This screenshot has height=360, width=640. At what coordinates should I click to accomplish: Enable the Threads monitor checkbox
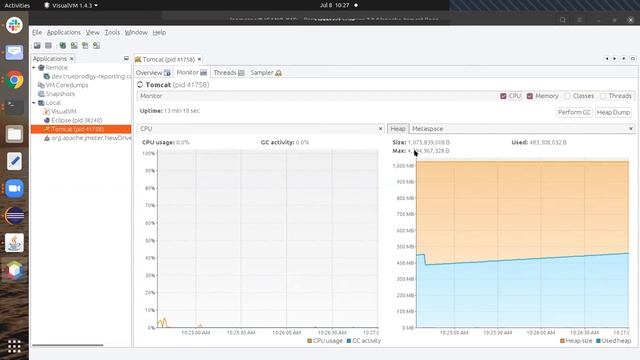(603, 96)
